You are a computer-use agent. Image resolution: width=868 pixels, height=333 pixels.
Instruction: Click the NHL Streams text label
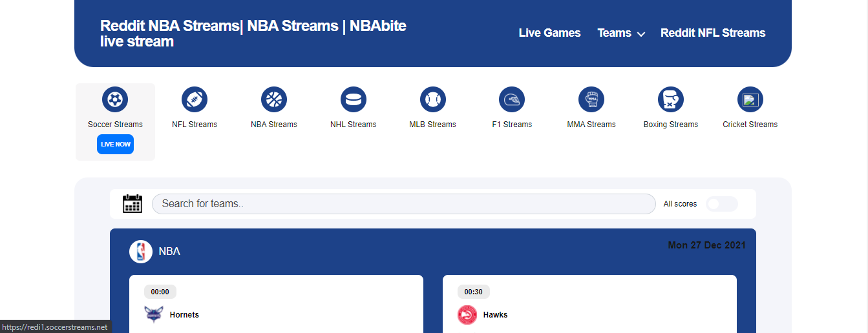tap(354, 125)
